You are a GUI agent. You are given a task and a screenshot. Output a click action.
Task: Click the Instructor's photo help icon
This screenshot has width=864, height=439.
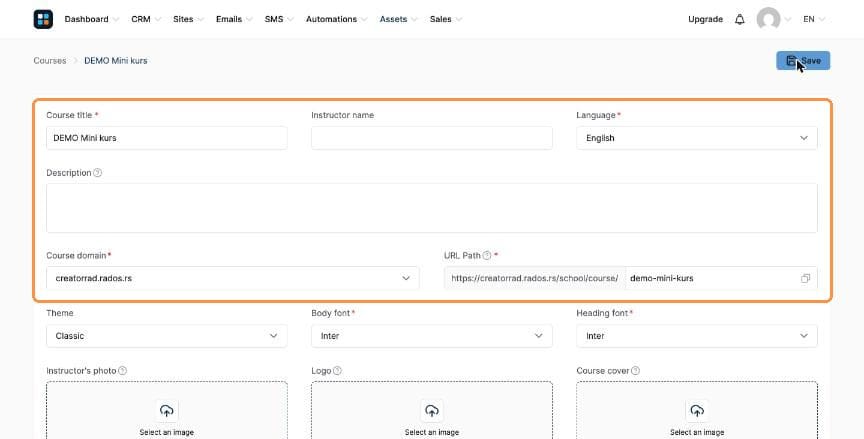point(122,371)
